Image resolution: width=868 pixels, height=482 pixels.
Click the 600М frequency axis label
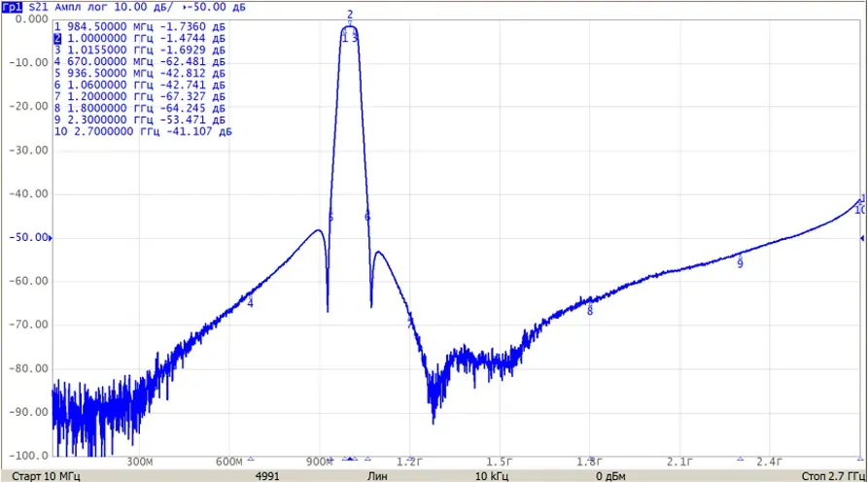[x=229, y=462]
